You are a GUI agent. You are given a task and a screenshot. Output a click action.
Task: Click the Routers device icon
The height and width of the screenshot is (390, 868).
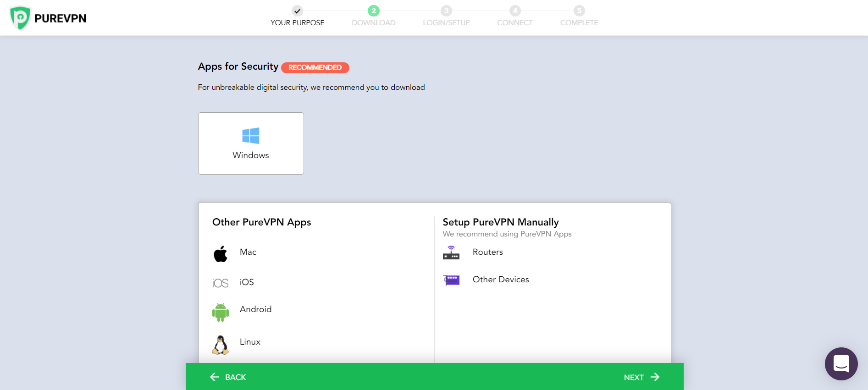(x=451, y=253)
